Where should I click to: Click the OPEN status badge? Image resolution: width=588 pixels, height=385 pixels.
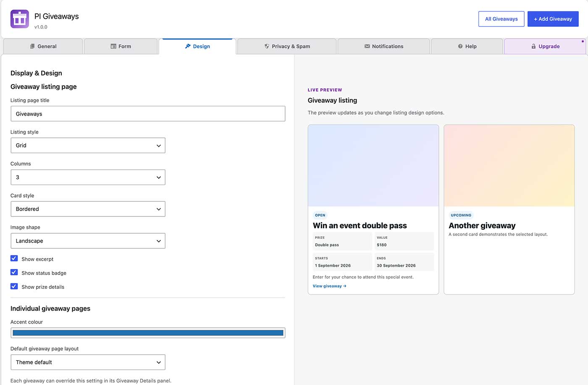320,215
